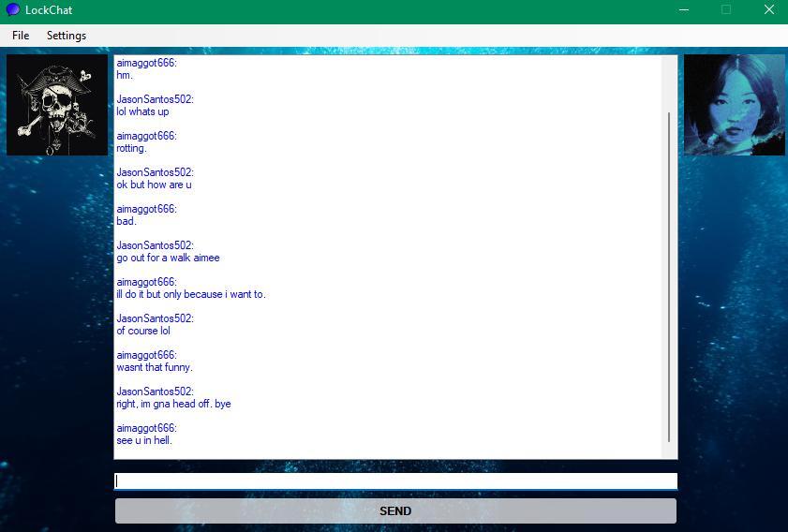Click the LockChat title text
The image size is (788, 532).
tap(49, 10)
